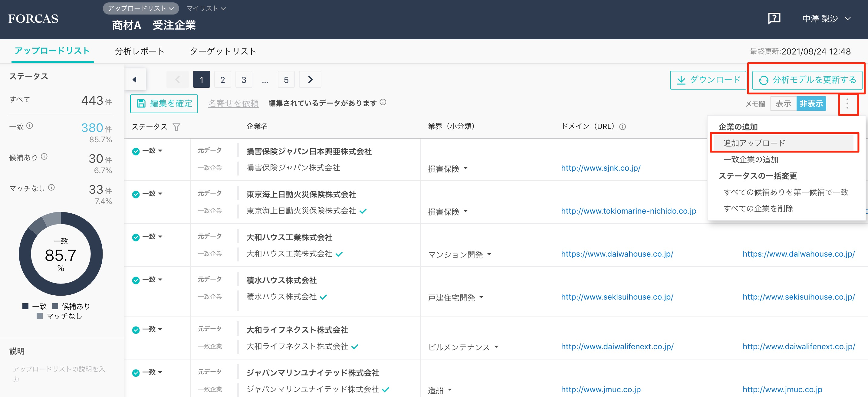The width and height of the screenshot is (868, 397).
Task: Click info icon next to マッチなし
Action: (51, 187)
